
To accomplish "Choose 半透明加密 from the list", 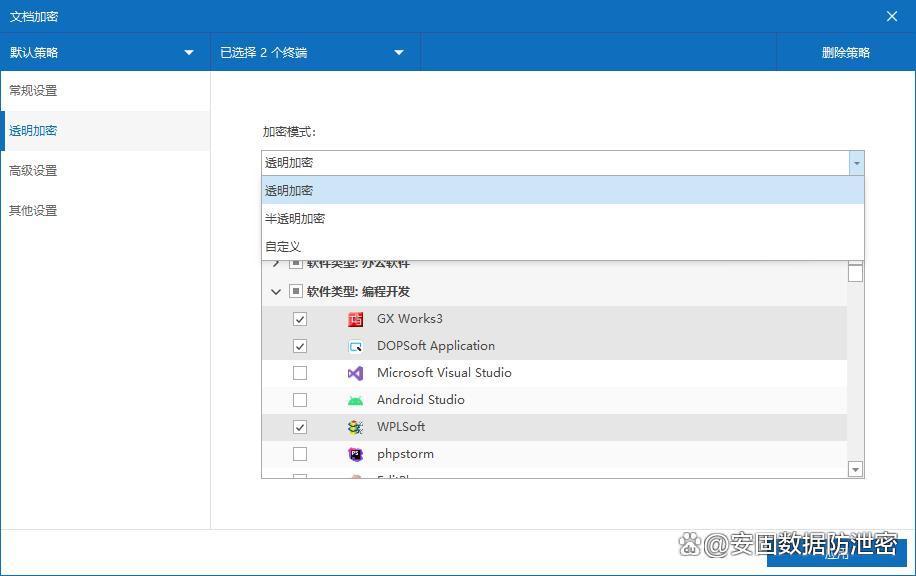I will click(295, 218).
